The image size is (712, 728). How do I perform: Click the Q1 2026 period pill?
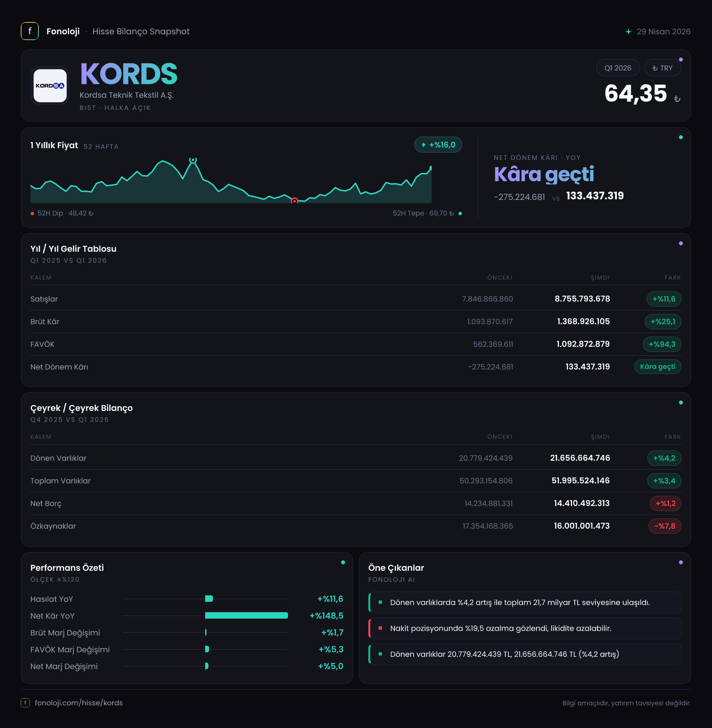(618, 68)
